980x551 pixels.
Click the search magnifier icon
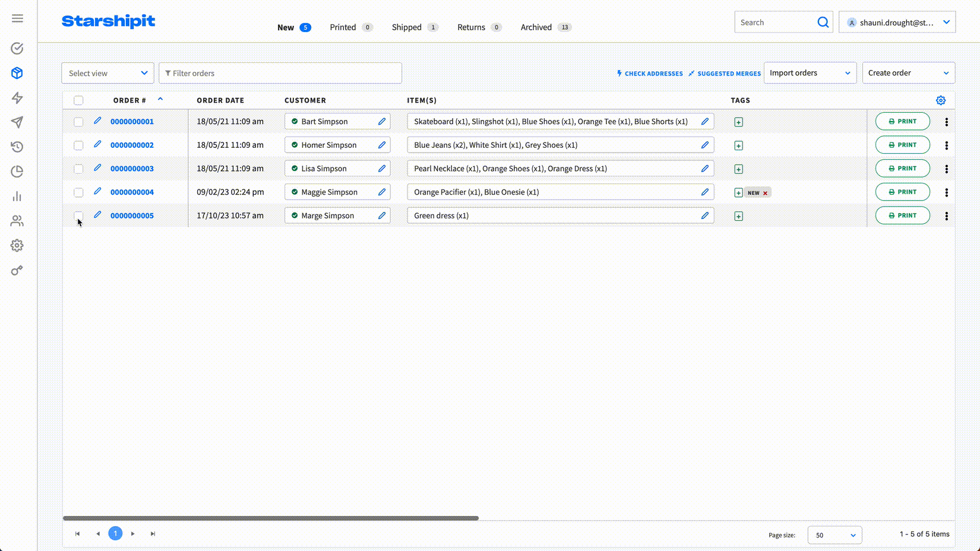pos(823,23)
